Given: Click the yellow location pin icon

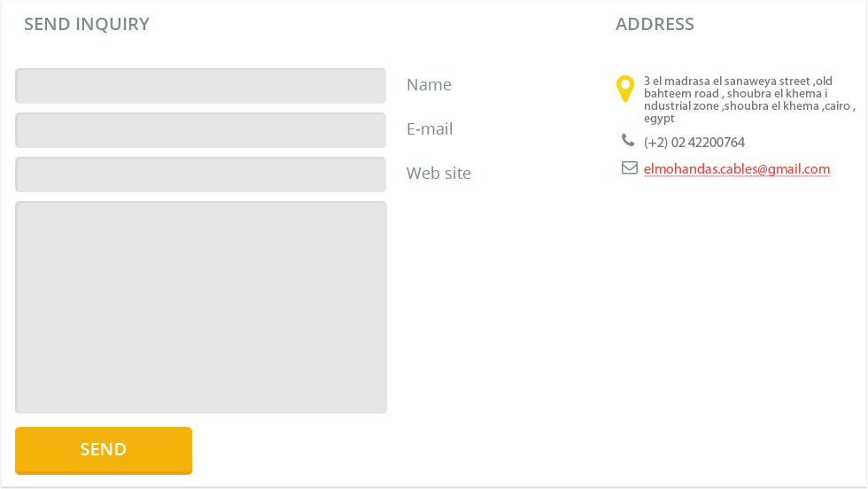Looking at the screenshot, I should click(x=625, y=89).
